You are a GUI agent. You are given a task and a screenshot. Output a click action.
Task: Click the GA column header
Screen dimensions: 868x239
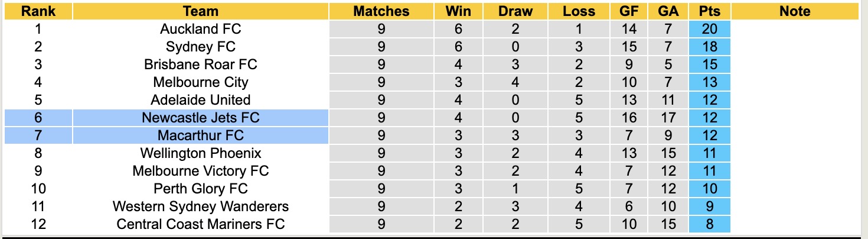click(668, 11)
